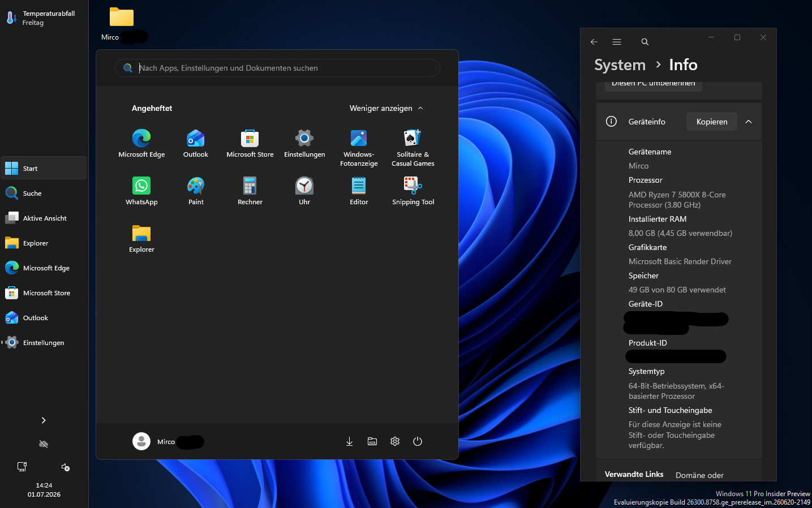Click Domäne oder link under Verwandte Links
Screen dimensions: 812x508
click(x=699, y=475)
